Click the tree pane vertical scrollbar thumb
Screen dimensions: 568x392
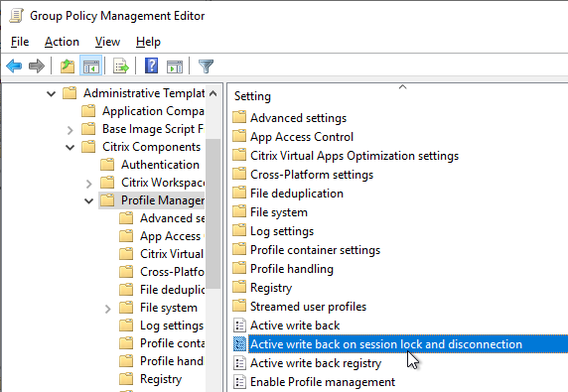click(213, 213)
